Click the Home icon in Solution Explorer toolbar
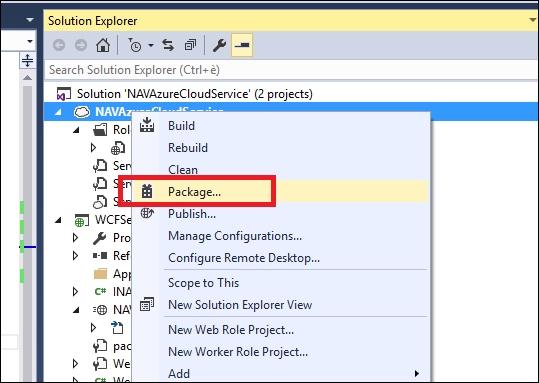This screenshot has width=539, height=383. (103, 45)
